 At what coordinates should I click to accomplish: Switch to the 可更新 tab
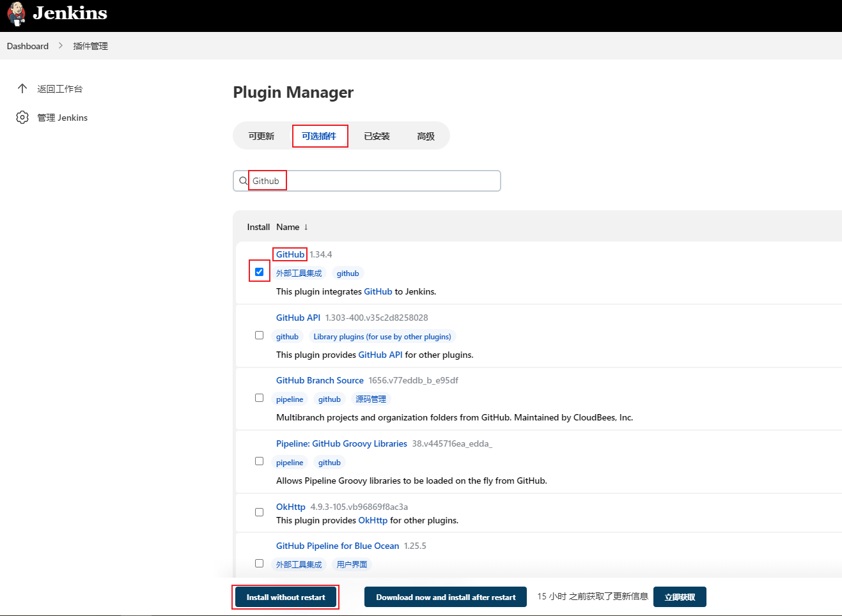click(261, 136)
